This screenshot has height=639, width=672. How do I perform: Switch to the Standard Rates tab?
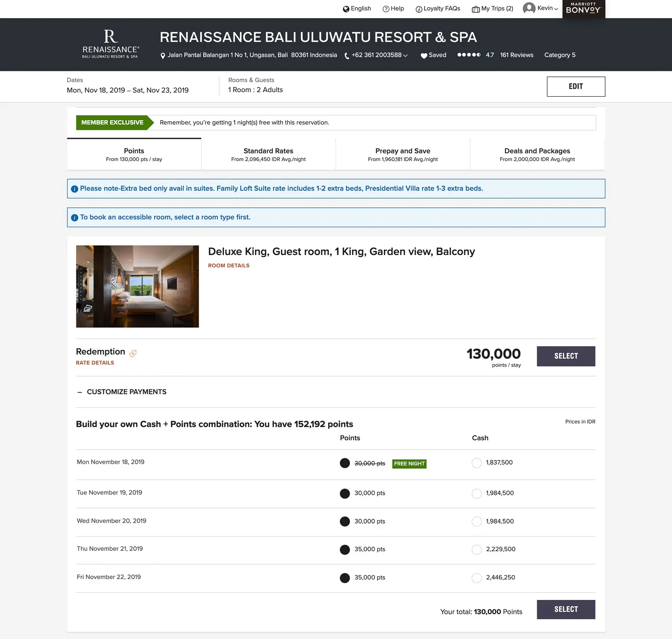268,154
